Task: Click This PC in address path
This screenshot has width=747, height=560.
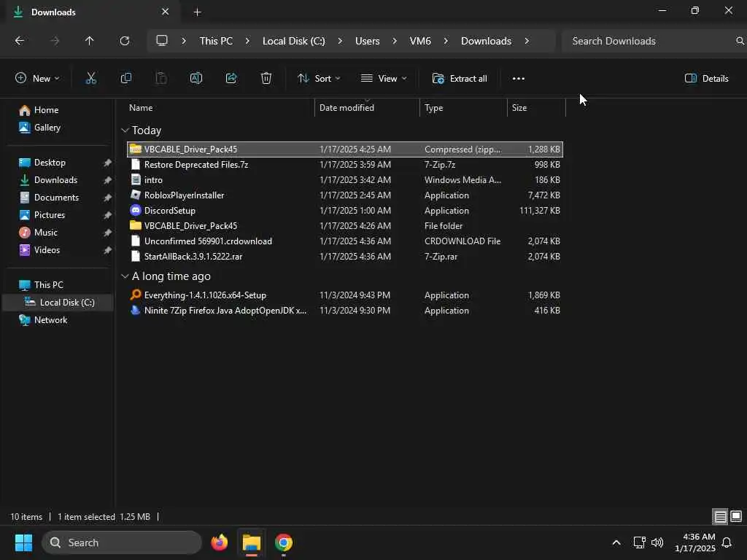Action: pyautogui.click(x=216, y=41)
